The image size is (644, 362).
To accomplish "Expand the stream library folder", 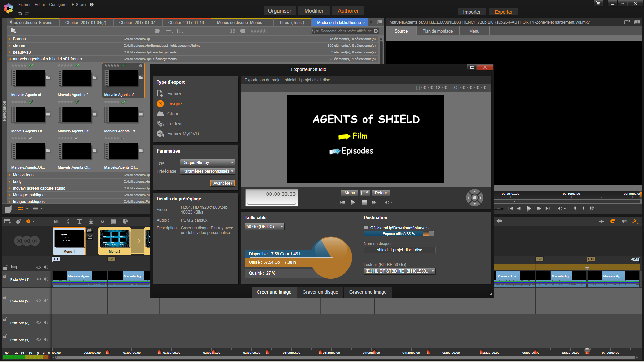I will (10, 46).
